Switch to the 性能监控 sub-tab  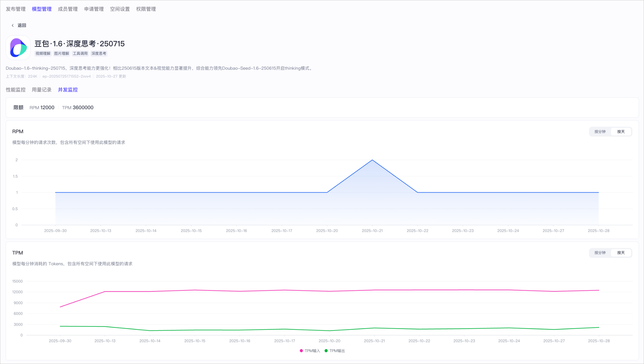click(x=16, y=90)
